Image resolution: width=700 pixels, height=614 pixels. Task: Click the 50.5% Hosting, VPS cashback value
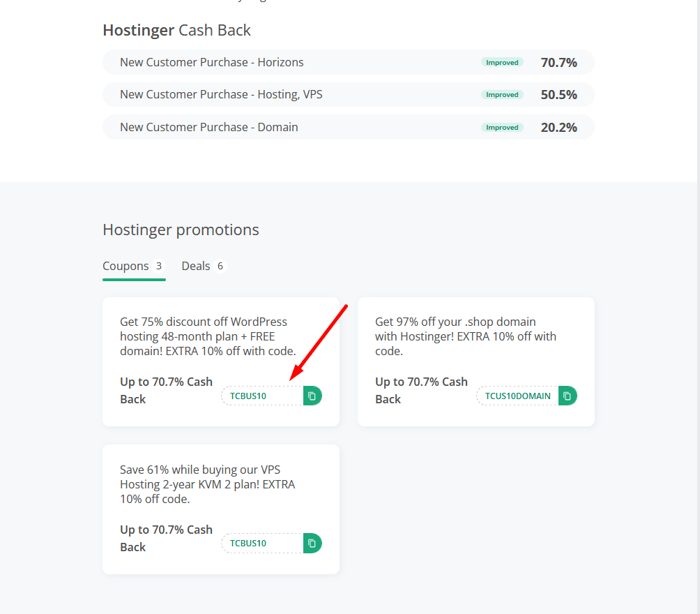(558, 94)
